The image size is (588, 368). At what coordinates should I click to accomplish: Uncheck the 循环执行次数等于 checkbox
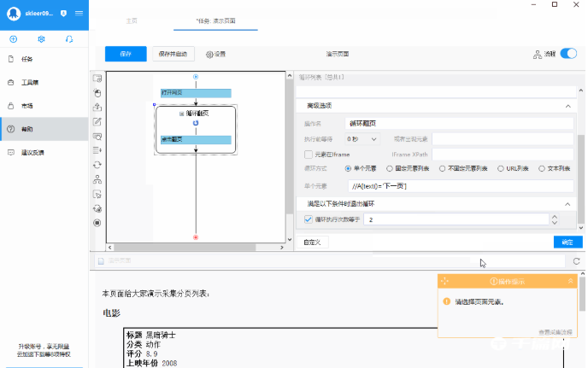point(309,219)
